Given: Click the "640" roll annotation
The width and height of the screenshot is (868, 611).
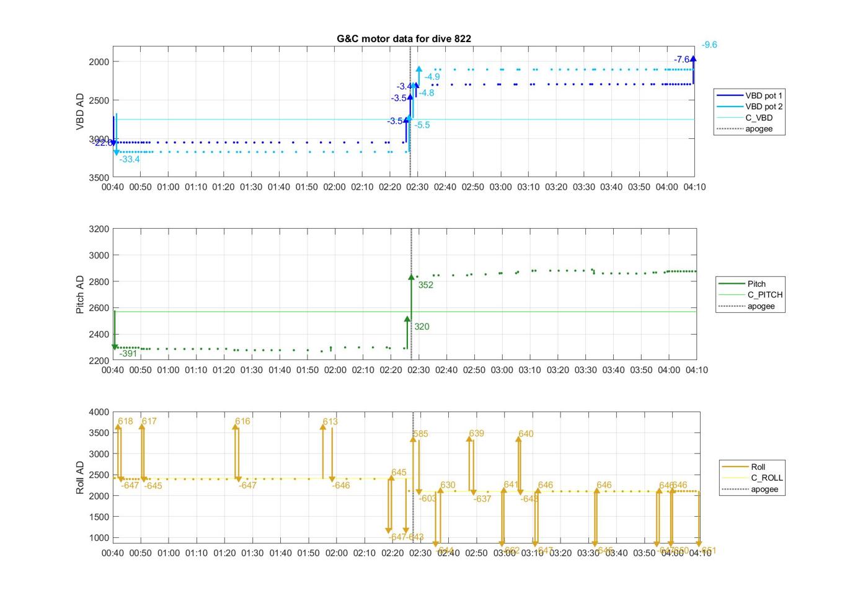Looking at the screenshot, I should pos(526,434).
